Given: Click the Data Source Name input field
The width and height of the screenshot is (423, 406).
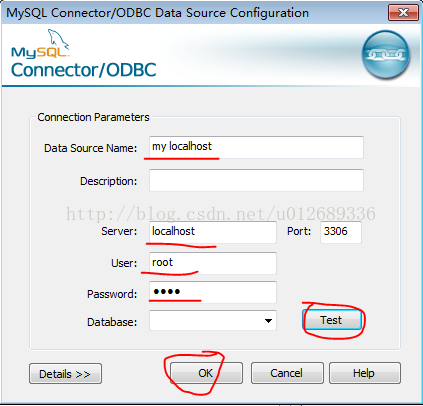Looking at the screenshot, I should click(256, 147).
